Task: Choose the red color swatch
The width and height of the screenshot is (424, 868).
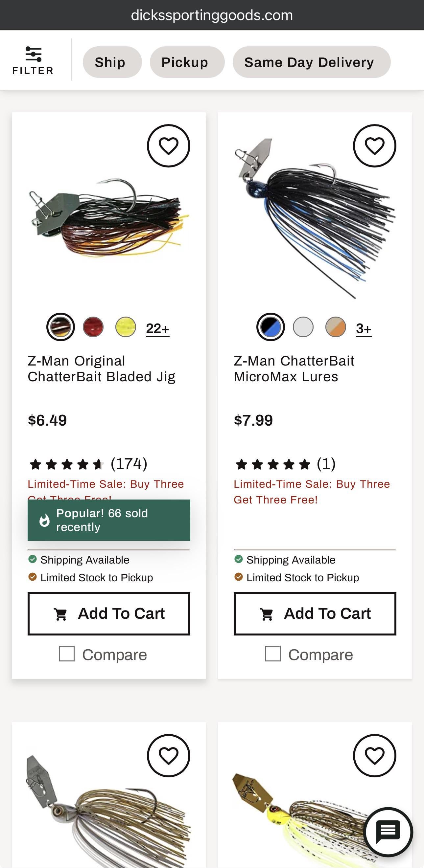Action: [x=93, y=327]
